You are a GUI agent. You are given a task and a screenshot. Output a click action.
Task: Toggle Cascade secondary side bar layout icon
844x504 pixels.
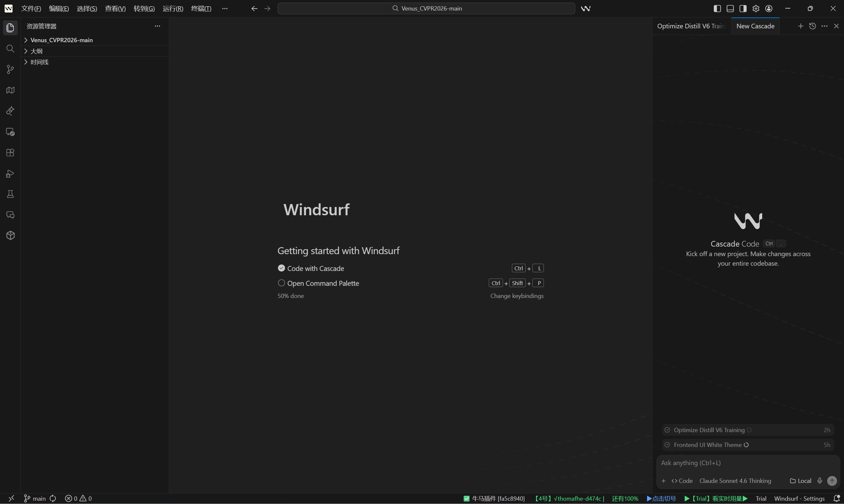point(743,9)
